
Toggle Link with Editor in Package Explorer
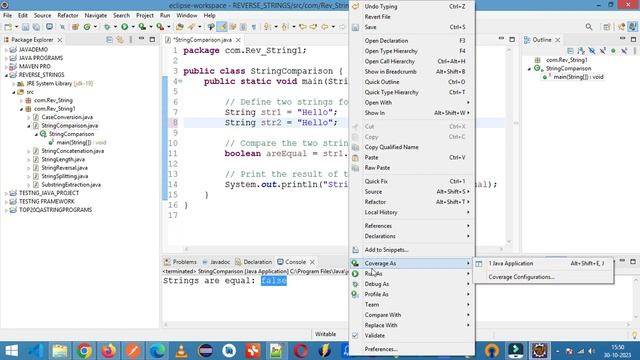[x=120, y=40]
